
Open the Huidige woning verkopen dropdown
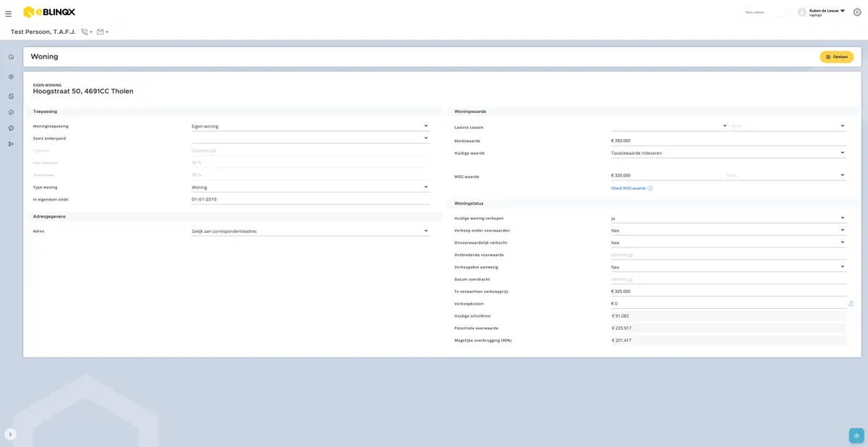(x=728, y=218)
